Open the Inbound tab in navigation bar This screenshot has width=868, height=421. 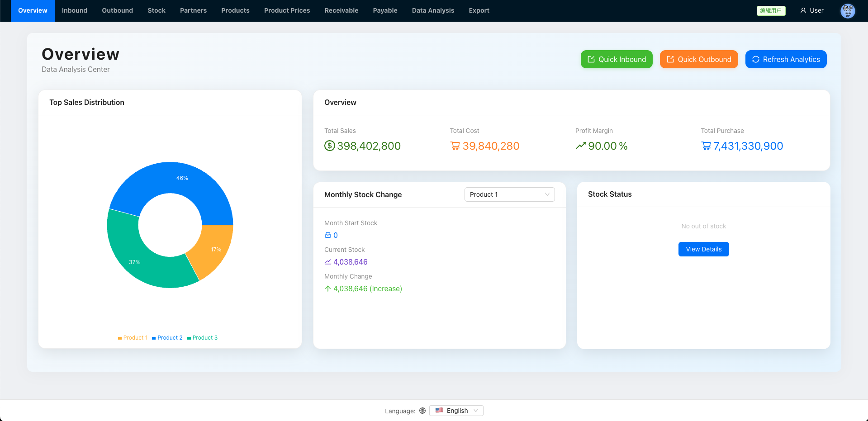75,10
